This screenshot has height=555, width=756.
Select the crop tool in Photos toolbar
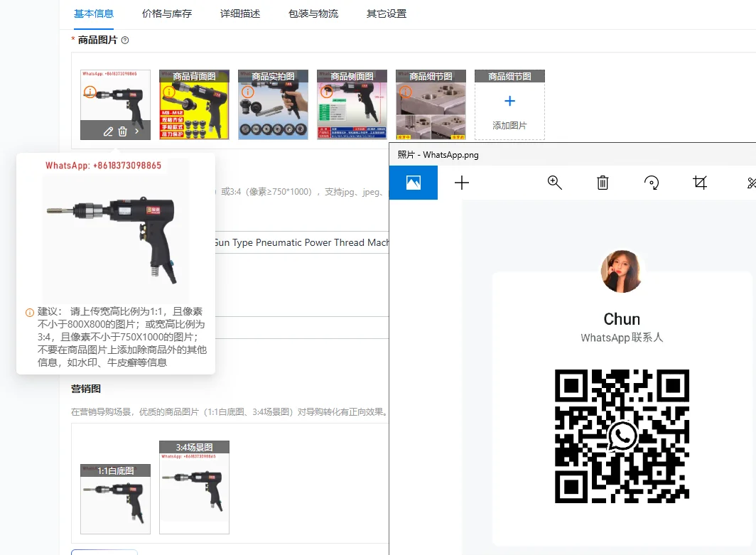pyautogui.click(x=700, y=183)
